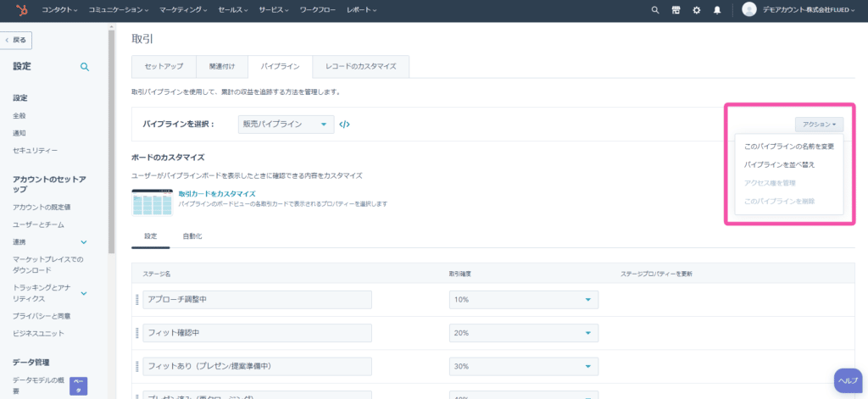The width and height of the screenshot is (868, 399).
Task: Open the 販売パイプライン pipeline selector
Action: (287, 125)
